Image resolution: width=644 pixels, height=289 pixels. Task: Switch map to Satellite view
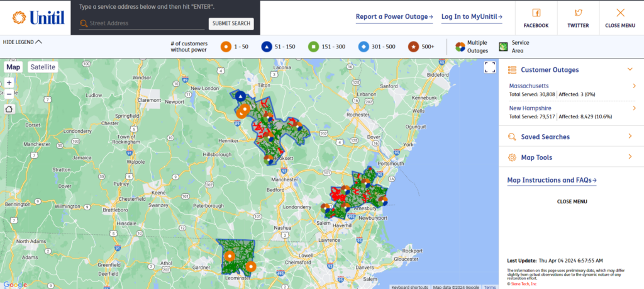click(x=43, y=67)
